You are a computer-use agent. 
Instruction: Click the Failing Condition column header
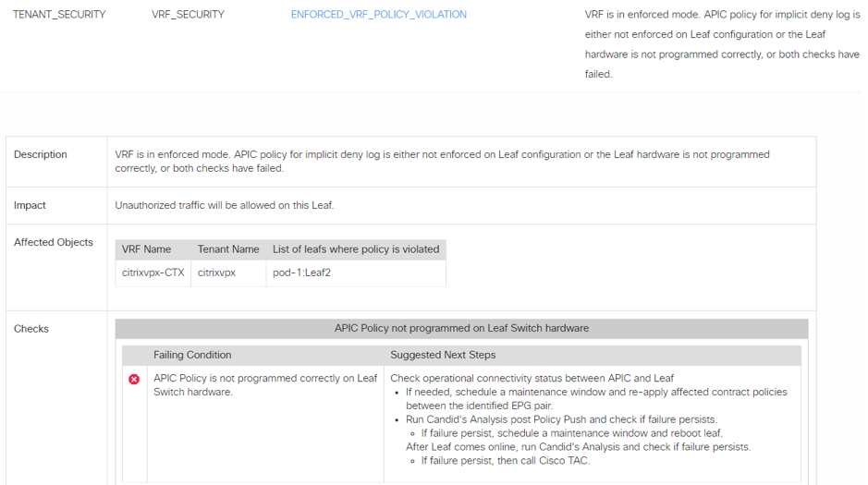coord(192,355)
